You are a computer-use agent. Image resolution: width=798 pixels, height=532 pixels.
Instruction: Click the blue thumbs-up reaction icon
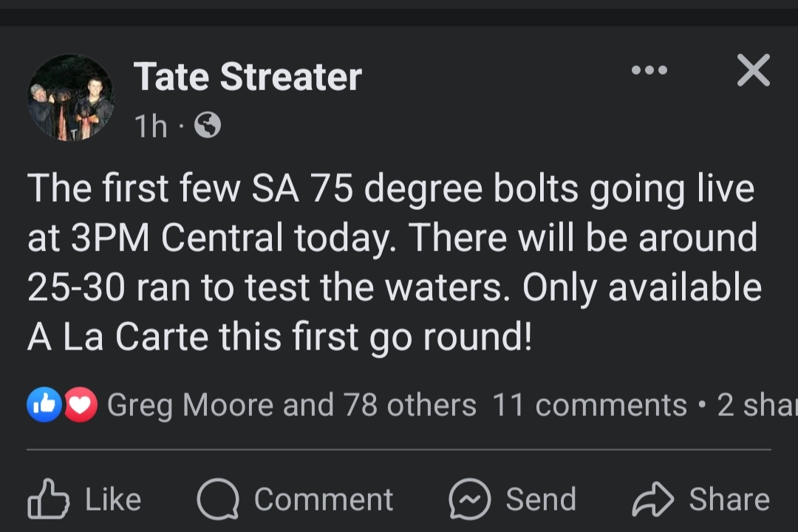pos(44,405)
